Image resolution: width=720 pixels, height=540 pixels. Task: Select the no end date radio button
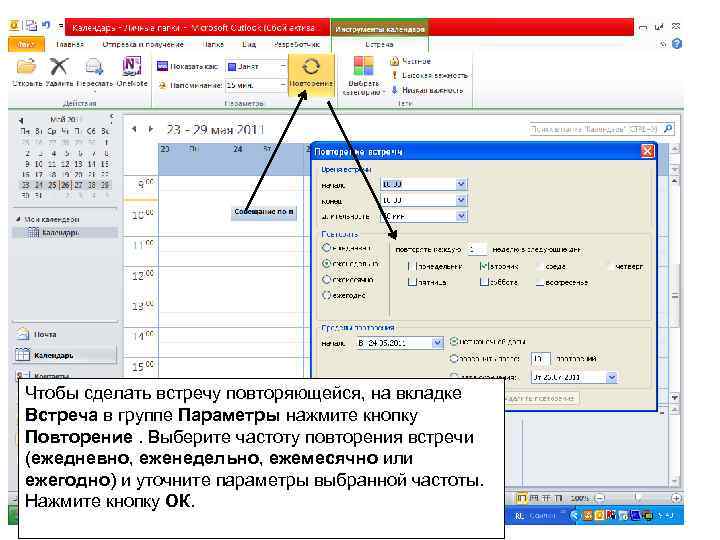[x=454, y=341]
